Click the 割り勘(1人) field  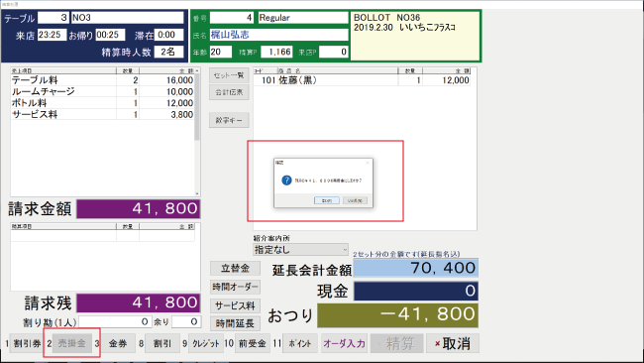coord(115,321)
